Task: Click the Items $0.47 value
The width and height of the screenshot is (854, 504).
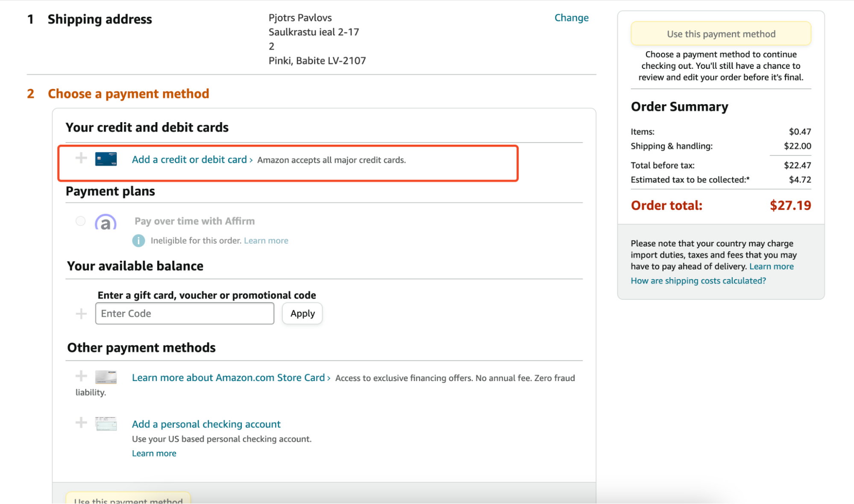Action: (x=800, y=132)
